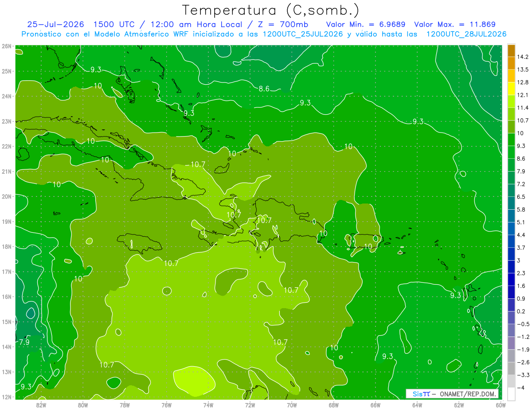
Task: Click blue legend swatch between 1.6 and 2.3
Action: [x=511, y=279]
